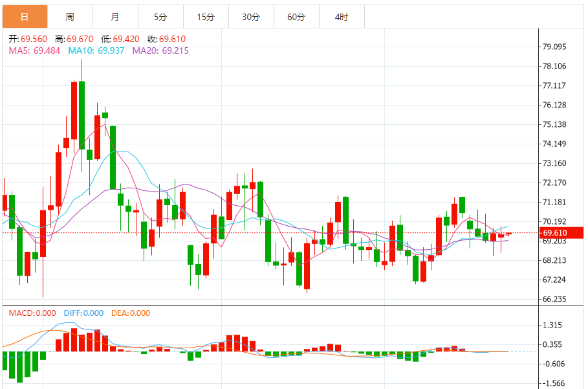Image resolution: width=588 pixels, height=389 pixels.
Task: Click the 68.213 price axis label
Action: click(554, 260)
